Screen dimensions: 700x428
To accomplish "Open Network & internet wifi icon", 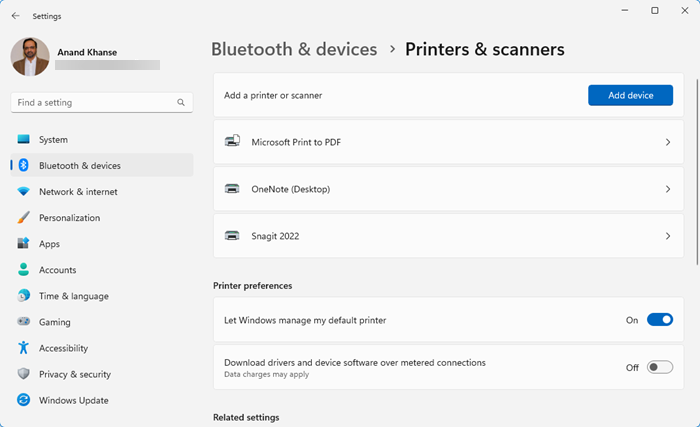I will coord(23,192).
